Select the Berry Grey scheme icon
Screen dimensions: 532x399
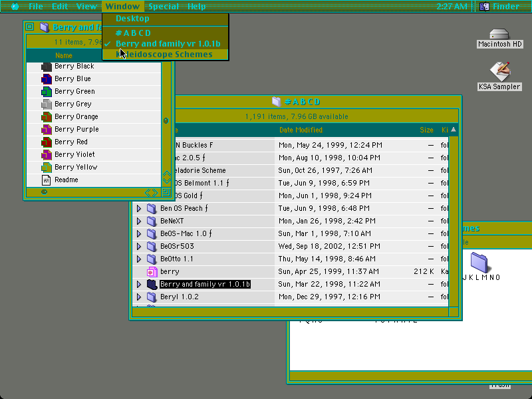(47, 104)
